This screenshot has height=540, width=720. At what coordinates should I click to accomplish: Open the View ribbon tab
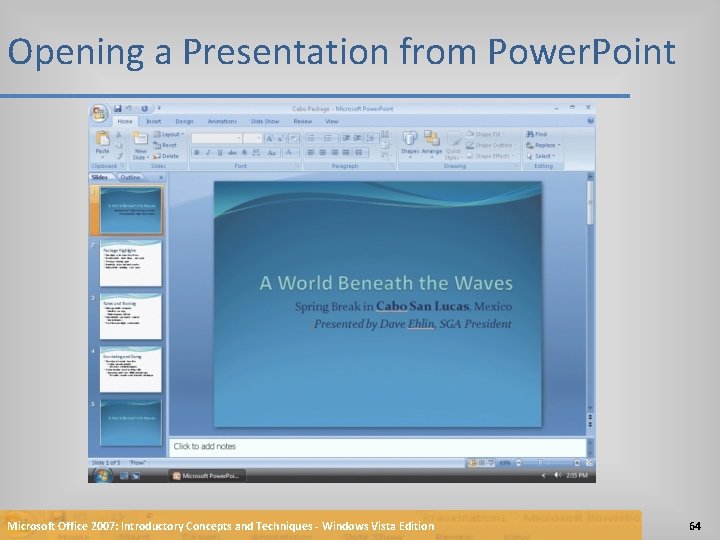pos(332,121)
